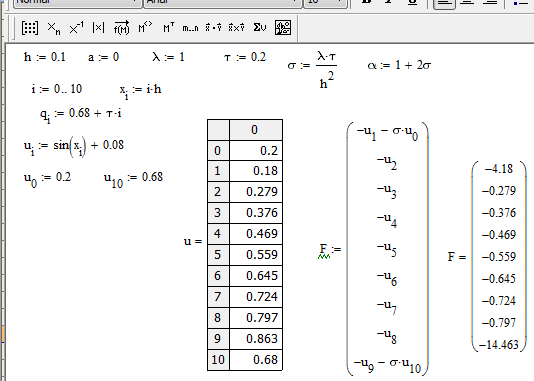Viewport: 534px width, 381px height.
Task: Select the u10 := 0.68 boundary definition
Action: click(x=133, y=178)
